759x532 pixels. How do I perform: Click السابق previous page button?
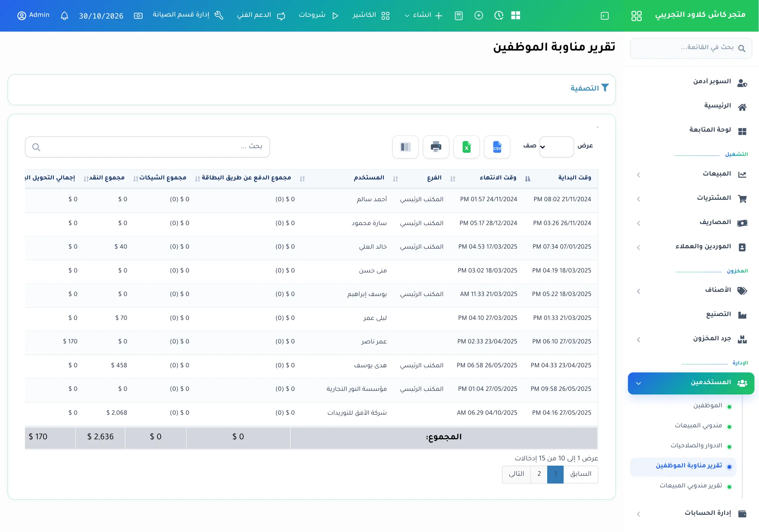(x=581, y=474)
